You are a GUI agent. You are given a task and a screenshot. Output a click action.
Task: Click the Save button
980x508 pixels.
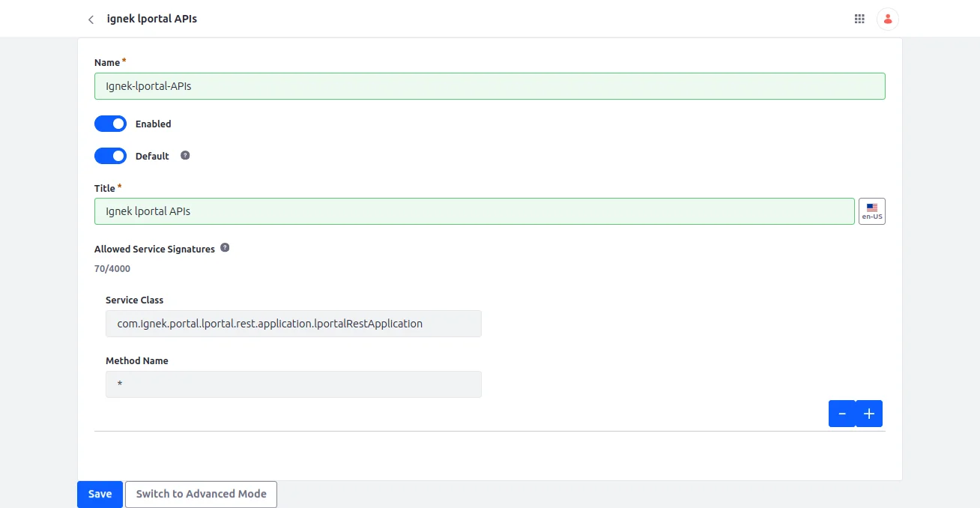click(100, 495)
